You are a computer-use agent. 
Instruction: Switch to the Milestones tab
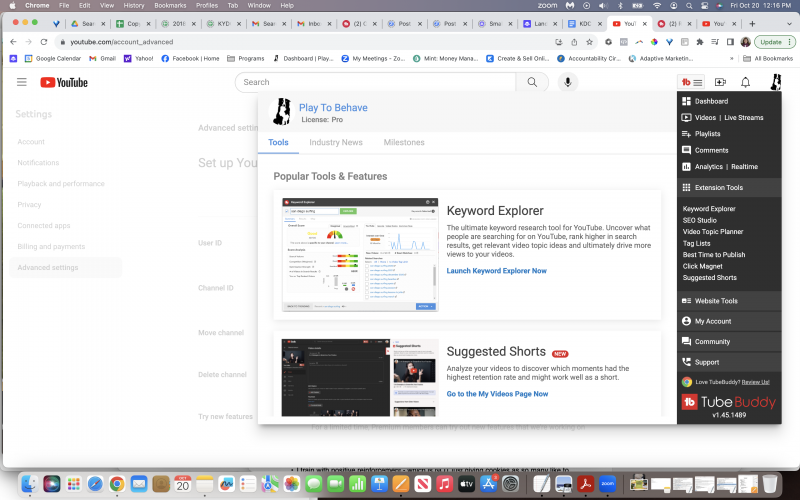click(404, 143)
